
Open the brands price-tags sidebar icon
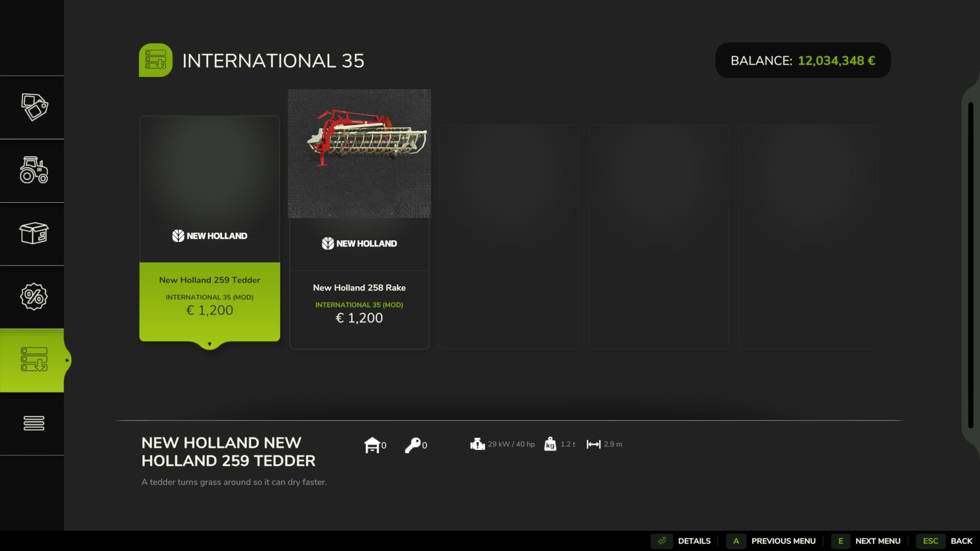34,107
